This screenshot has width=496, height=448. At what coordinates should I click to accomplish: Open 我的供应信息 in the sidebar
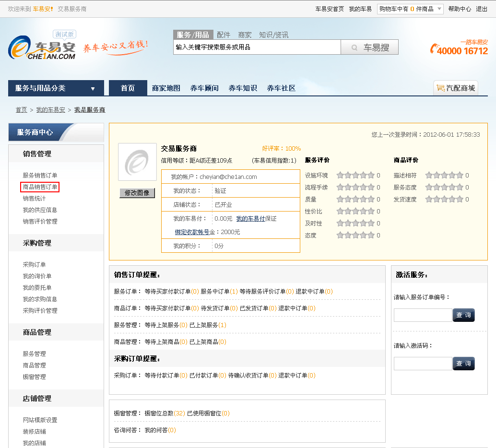(x=40, y=210)
